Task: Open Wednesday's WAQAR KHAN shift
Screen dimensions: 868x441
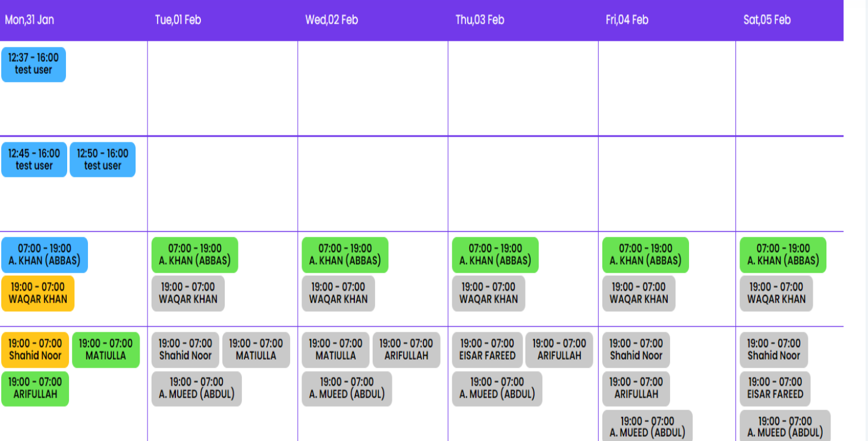Action: (338, 293)
